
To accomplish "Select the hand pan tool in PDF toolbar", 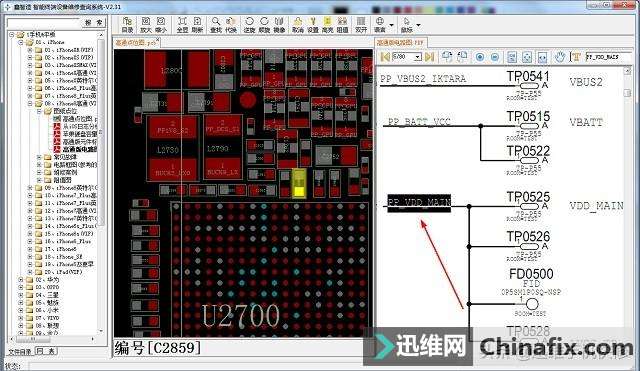I will [560, 57].
